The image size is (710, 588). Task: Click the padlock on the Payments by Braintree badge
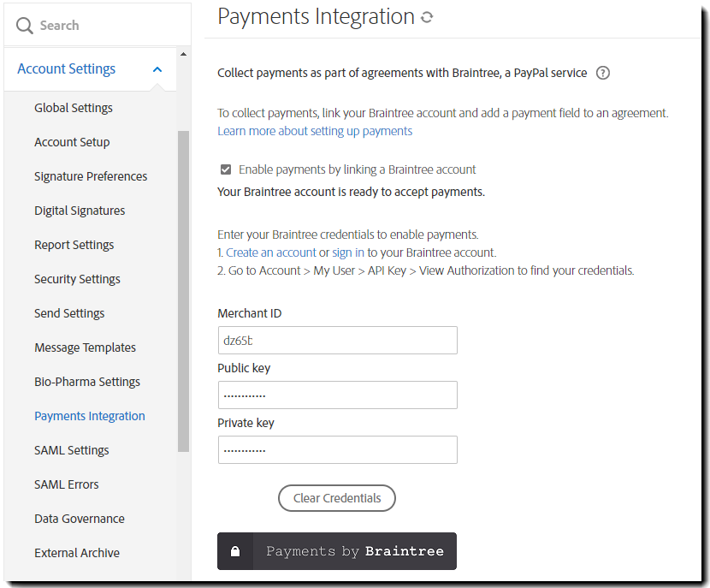pos(235,551)
